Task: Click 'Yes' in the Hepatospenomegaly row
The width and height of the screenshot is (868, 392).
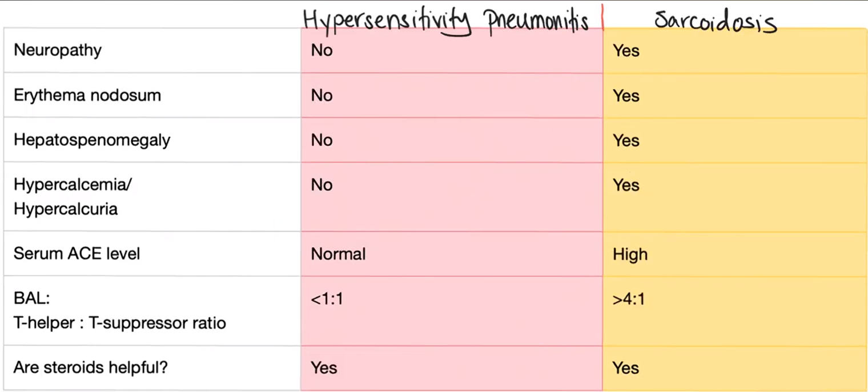Action: tap(626, 140)
